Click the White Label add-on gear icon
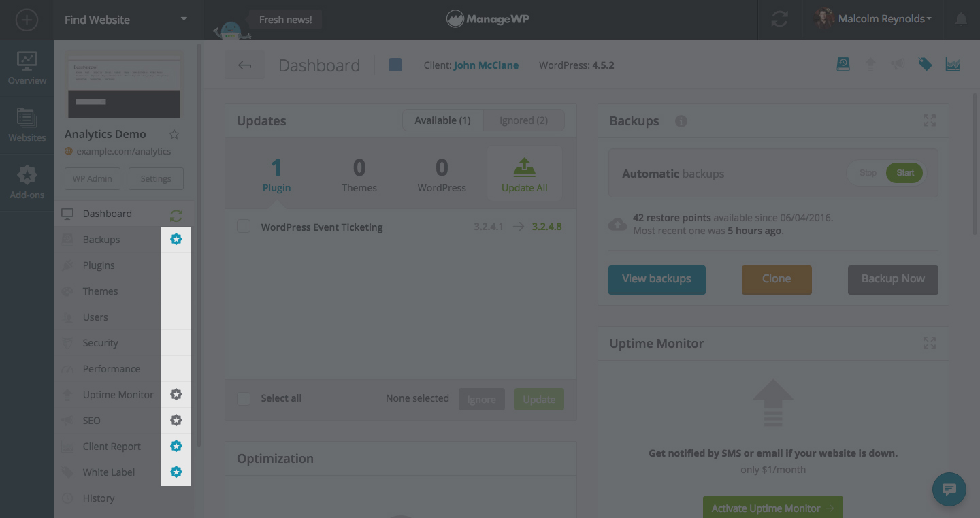 (x=176, y=472)
